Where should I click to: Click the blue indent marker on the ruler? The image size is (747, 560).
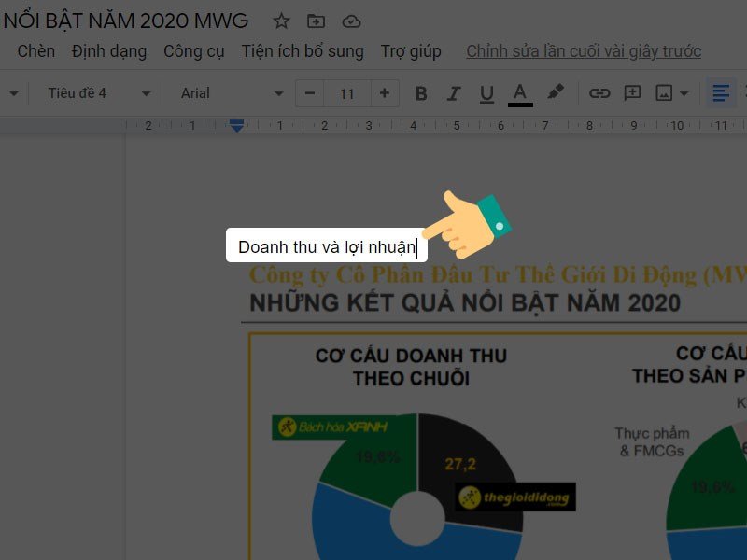236,126
